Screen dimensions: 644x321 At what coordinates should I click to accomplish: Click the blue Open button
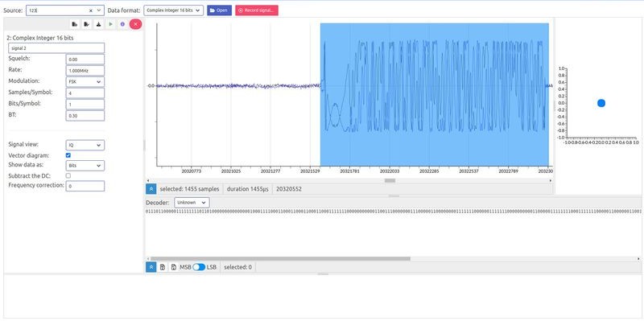pos(219,10)
